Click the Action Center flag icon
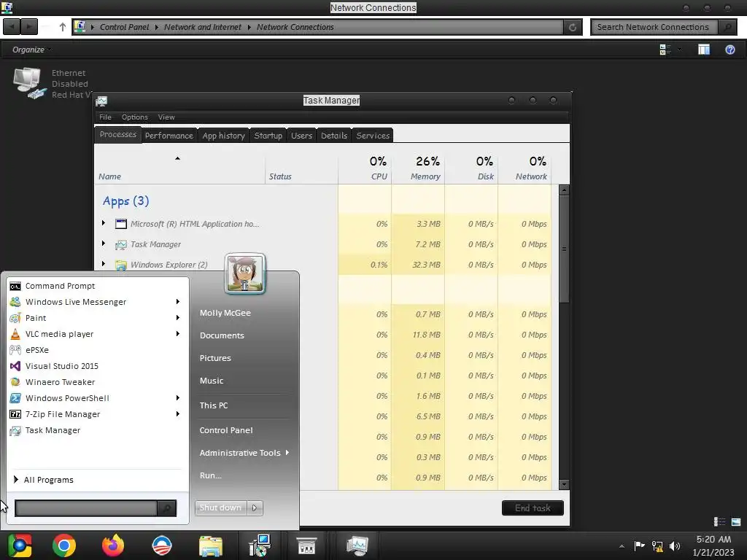The width and height of the screenshot is (747, 560). [x=639, y=545]
